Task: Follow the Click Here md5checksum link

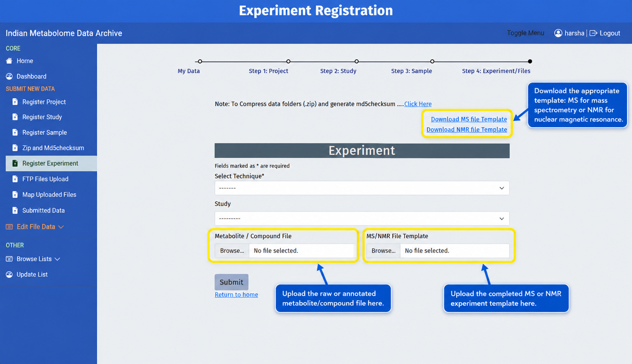Action: pos(418,104)
